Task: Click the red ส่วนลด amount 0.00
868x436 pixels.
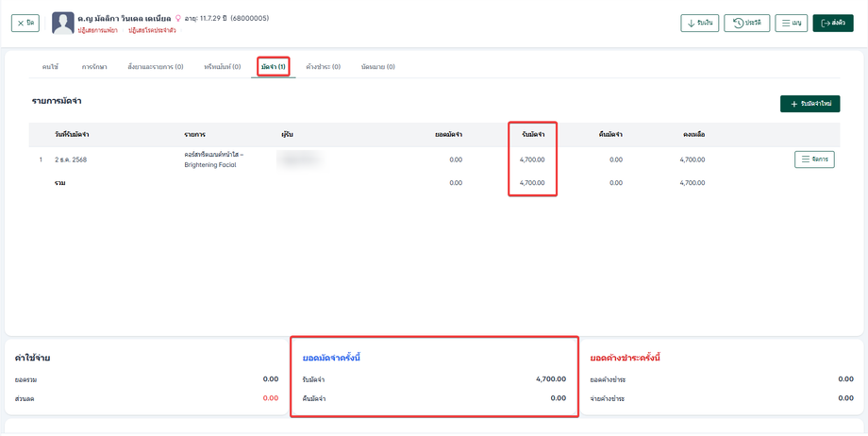Action: point(271,398)
